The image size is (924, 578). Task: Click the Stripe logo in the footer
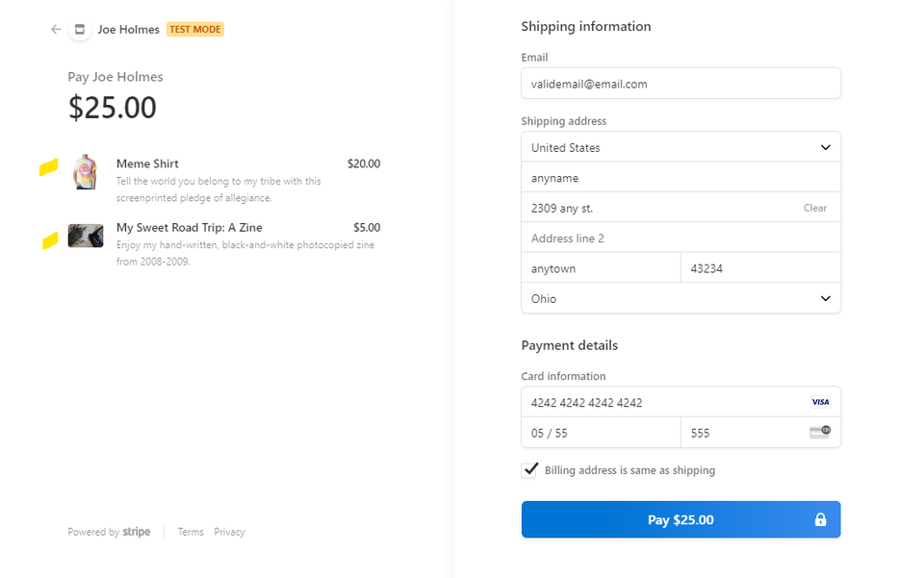pos(136,532)
